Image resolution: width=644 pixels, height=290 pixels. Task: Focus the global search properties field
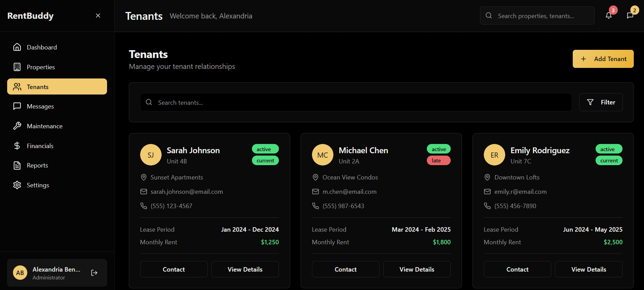point(542,16)
